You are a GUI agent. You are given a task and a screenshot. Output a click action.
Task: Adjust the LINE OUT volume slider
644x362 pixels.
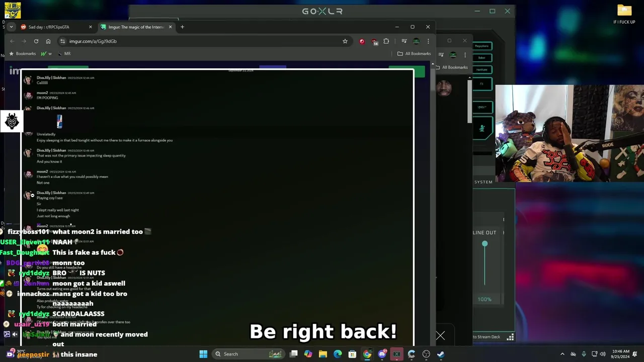tap(485, 244)
